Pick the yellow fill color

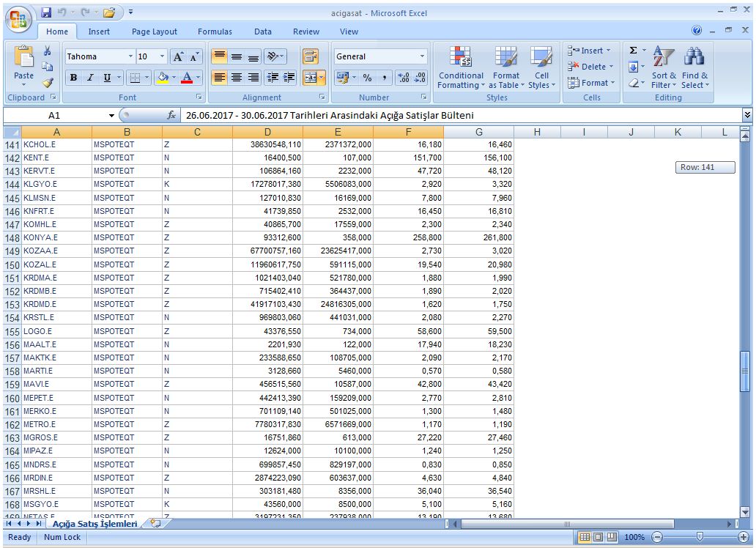pyautogui.click(x=163, y=77)
